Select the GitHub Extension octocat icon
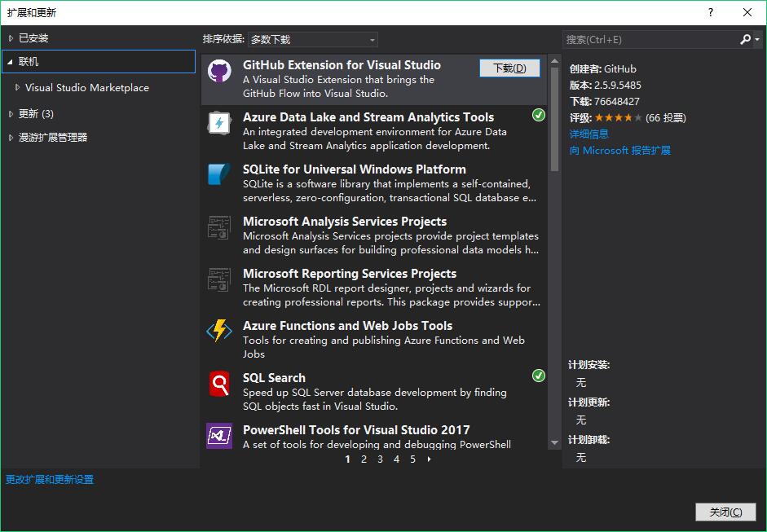Screen dimensions: 767x532 (x=219, y=72)
